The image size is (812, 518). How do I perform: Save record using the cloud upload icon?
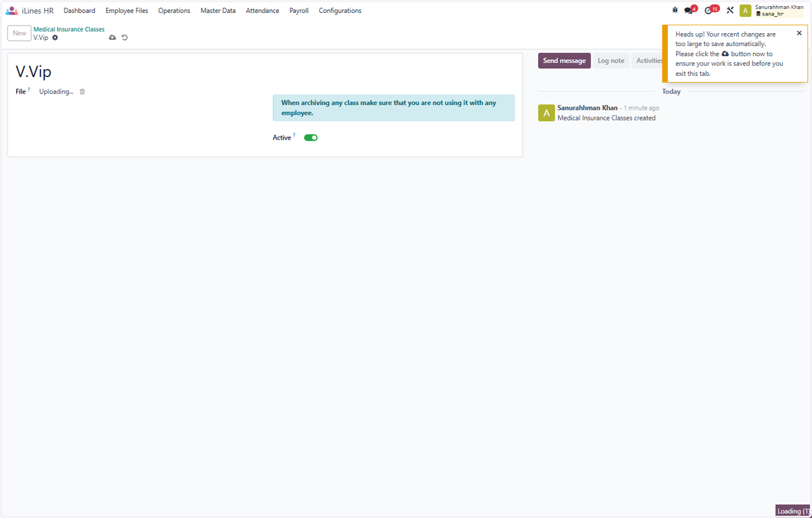pos(112,37)
